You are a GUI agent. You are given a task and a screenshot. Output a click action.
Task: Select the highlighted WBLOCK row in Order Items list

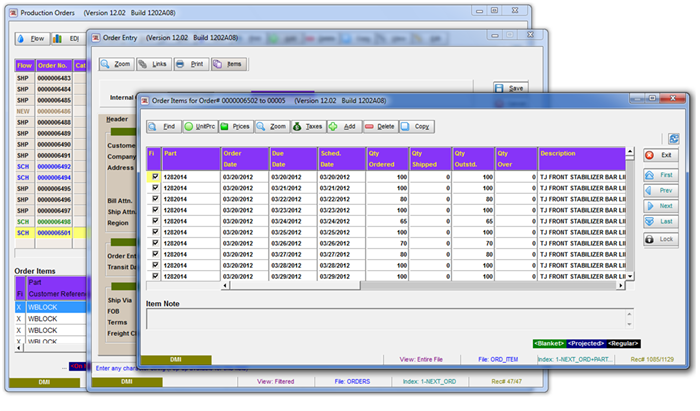[x=51, y=307]
